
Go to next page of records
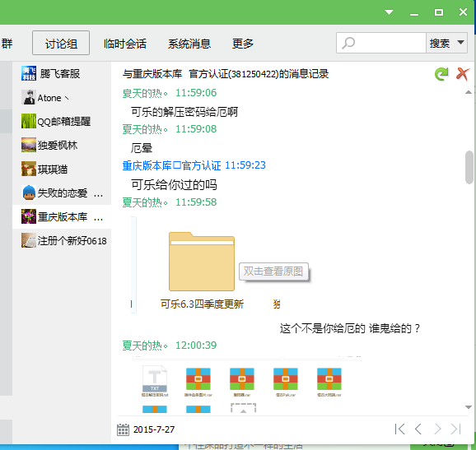(x=437, y=429)
